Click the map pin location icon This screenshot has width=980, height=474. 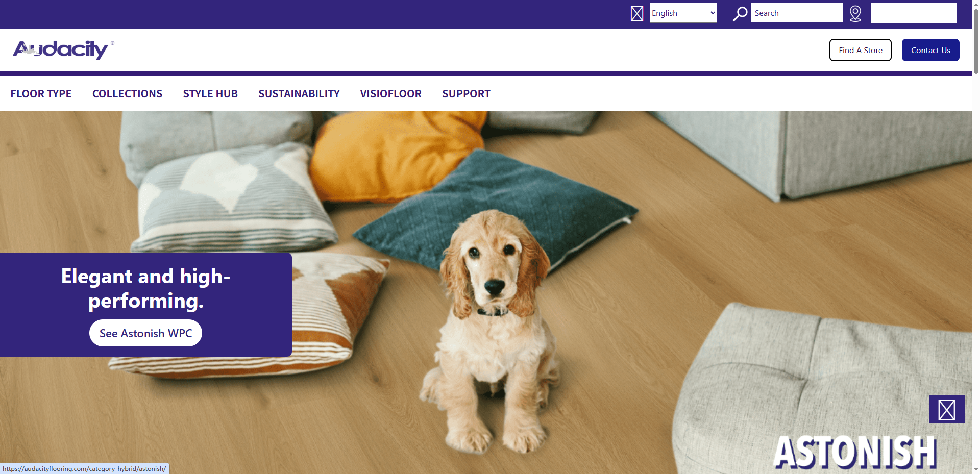855,13
